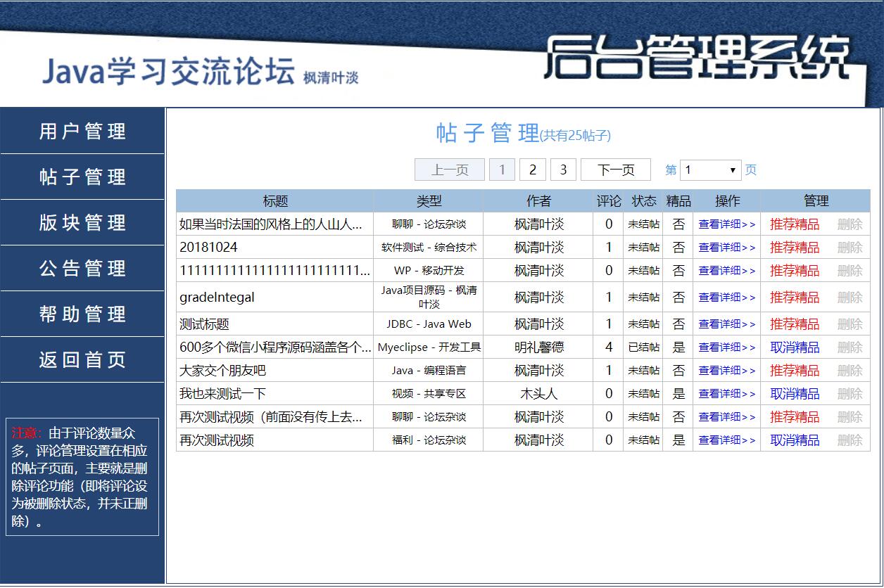Click type cell JDBC - Java Web
Viewport: 884px width, 588px height.
pos(429,324)
